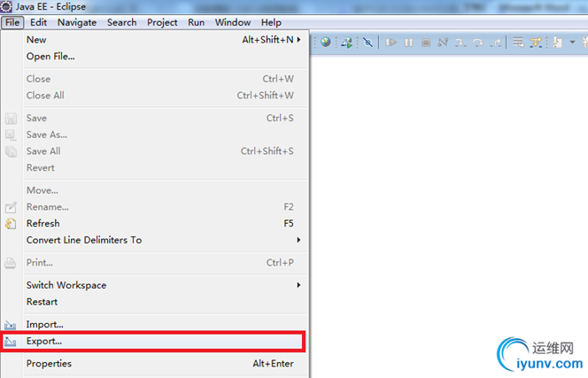
Task: Click the Resume debug toolbar icon
Action: tap(391, 42)
